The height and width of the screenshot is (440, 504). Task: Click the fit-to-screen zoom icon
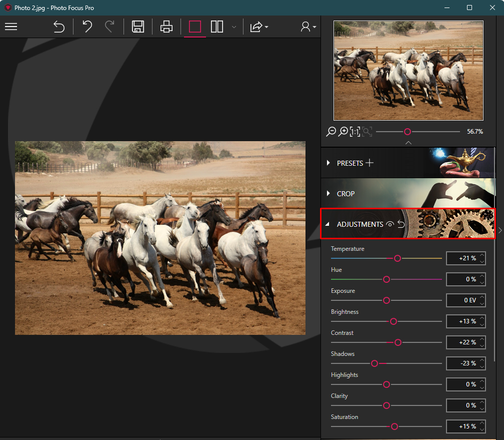[x=367, y=132]
